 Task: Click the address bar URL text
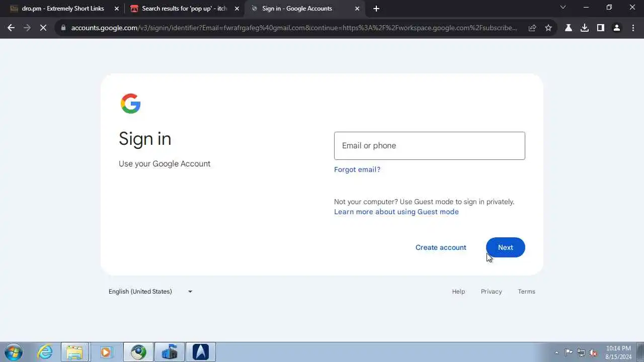click(294, 28)
